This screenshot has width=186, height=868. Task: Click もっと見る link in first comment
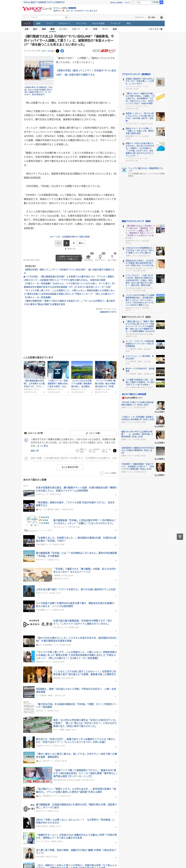tap(43, 446)
